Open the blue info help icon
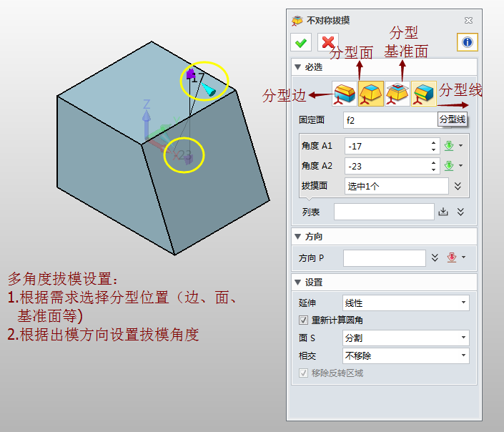The height and width of the screenshot is (432, 504). [467, 43]
